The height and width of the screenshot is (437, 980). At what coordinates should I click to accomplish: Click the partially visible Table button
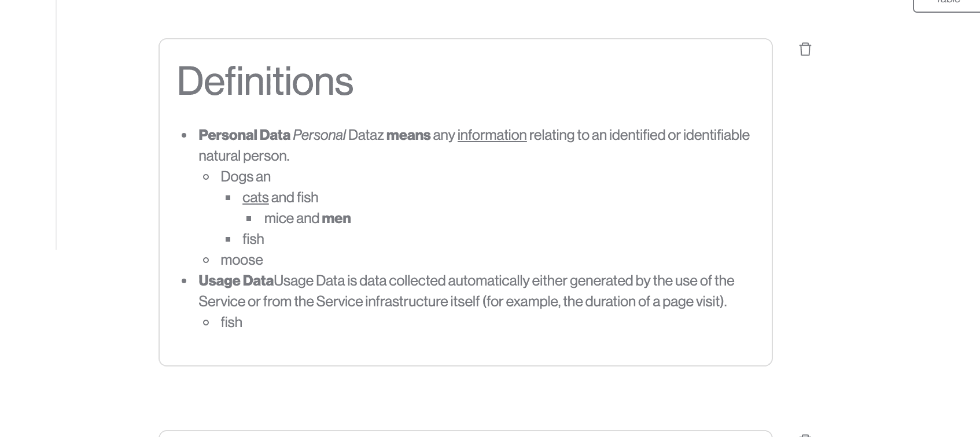click(947, 5)
